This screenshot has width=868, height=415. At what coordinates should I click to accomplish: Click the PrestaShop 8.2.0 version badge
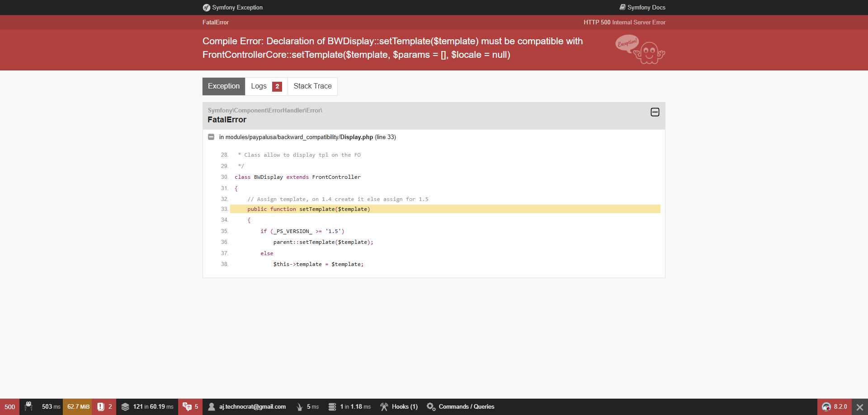pyautogui.click(x=834, y=407)
